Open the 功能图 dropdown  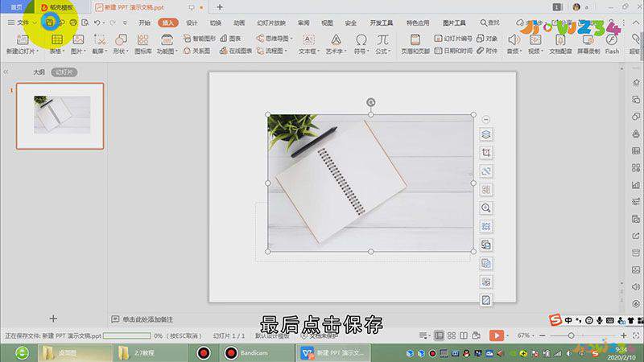pyautogui.click(x=167, y=51)
